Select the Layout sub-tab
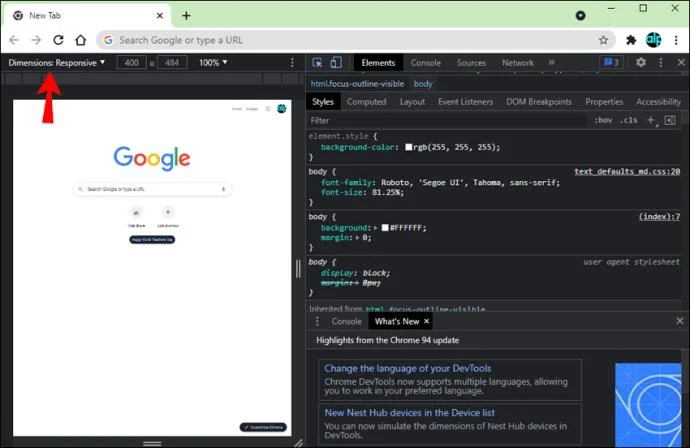Screen dimensions: 690x448 pos(412,102)
